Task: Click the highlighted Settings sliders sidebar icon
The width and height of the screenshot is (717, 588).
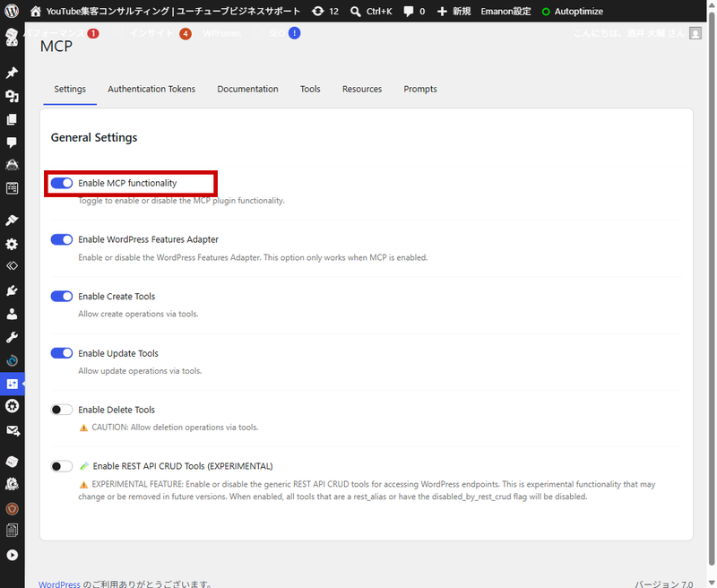Action: [x=13, y=384]
